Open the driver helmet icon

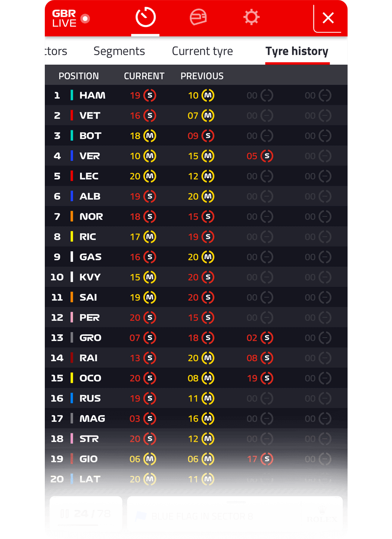tap(198, 17)
